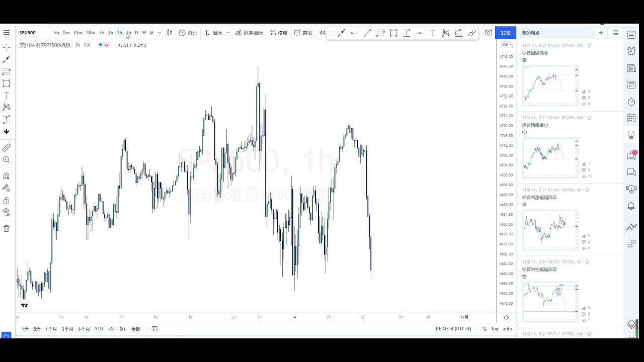Toggle stay-in-drawing-mode pencil lock
The image size is (644, 362).
pos(6,188)
